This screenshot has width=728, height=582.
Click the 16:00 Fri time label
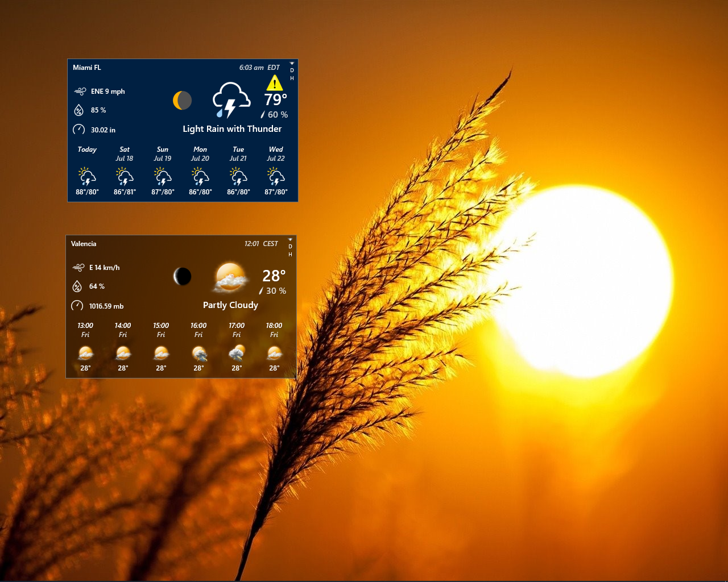[x=198, y=330]
